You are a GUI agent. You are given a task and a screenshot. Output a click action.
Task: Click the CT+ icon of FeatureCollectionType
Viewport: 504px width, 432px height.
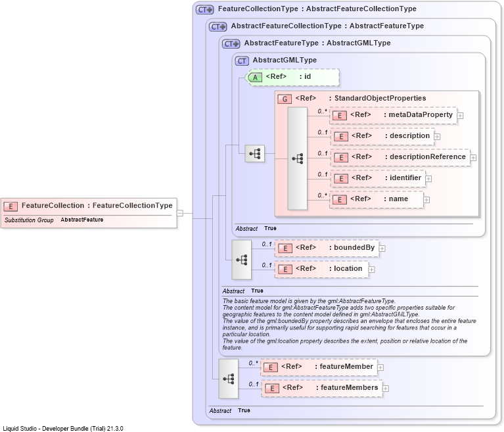[205, 10]
